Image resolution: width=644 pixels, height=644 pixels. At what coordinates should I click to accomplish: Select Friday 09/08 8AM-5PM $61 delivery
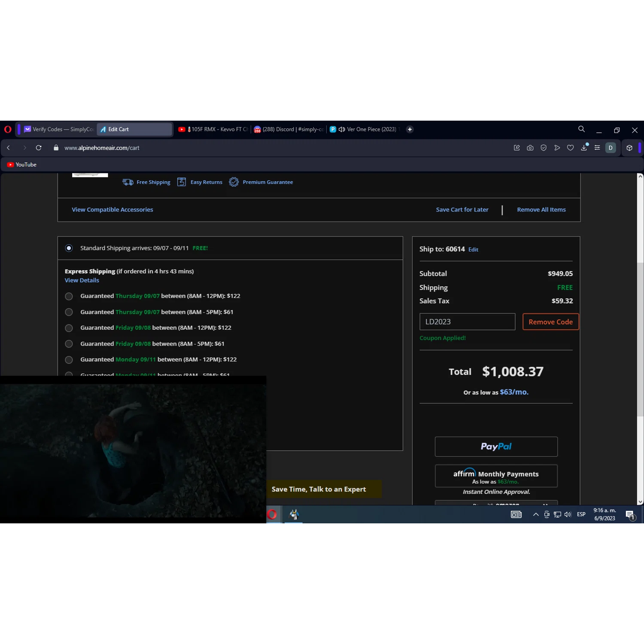[x=69, y=344]
